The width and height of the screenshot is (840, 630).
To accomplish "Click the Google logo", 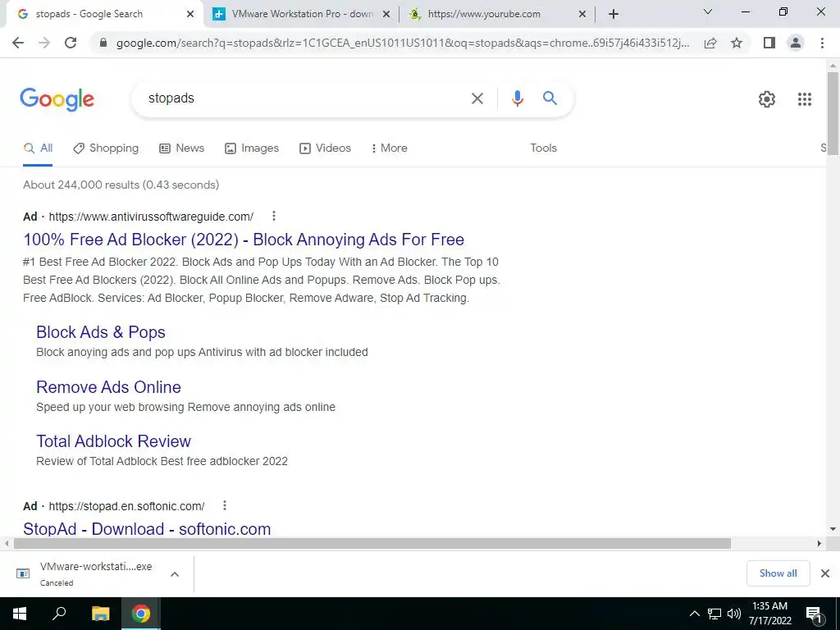I will [57, 99].
